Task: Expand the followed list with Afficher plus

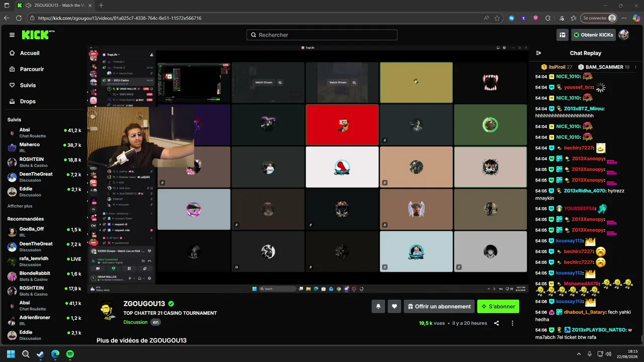Action: point(20,206)
